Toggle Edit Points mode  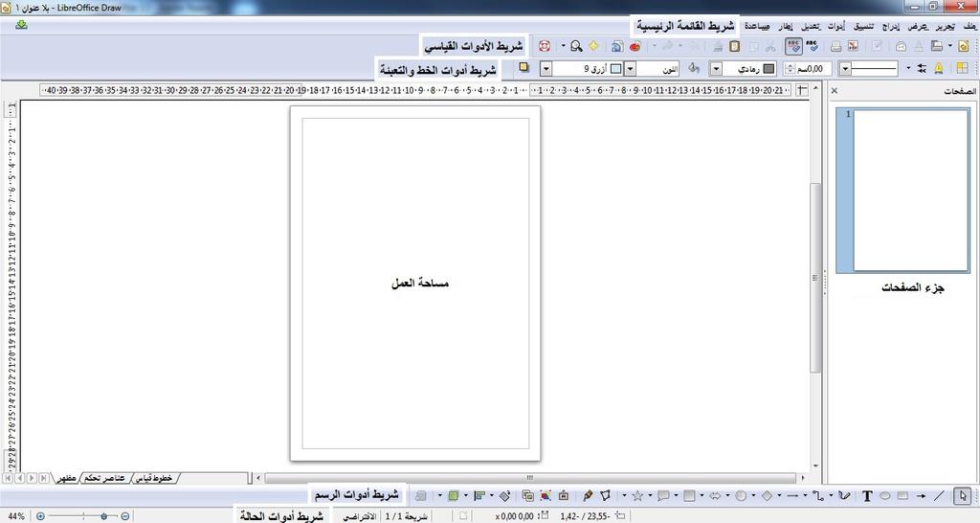[605, 495]
